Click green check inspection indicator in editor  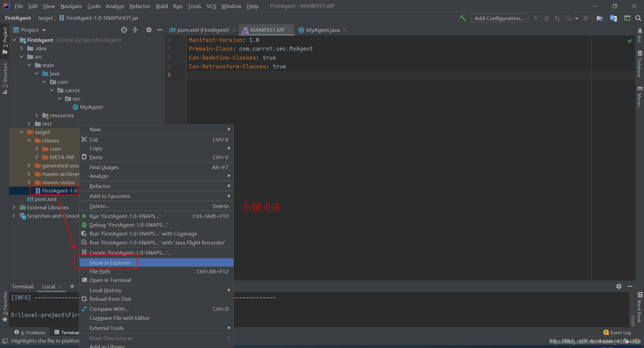(630, 41)
